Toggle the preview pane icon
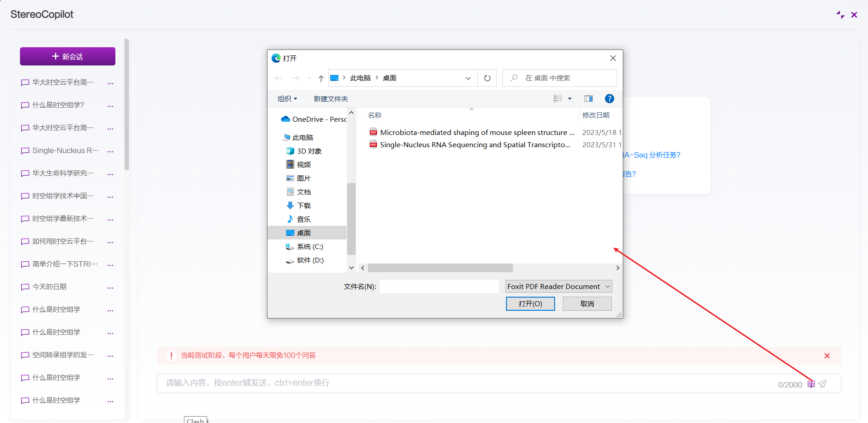Image resolution: width=868 pixels, height=423 pixels. tap(588, 99)
